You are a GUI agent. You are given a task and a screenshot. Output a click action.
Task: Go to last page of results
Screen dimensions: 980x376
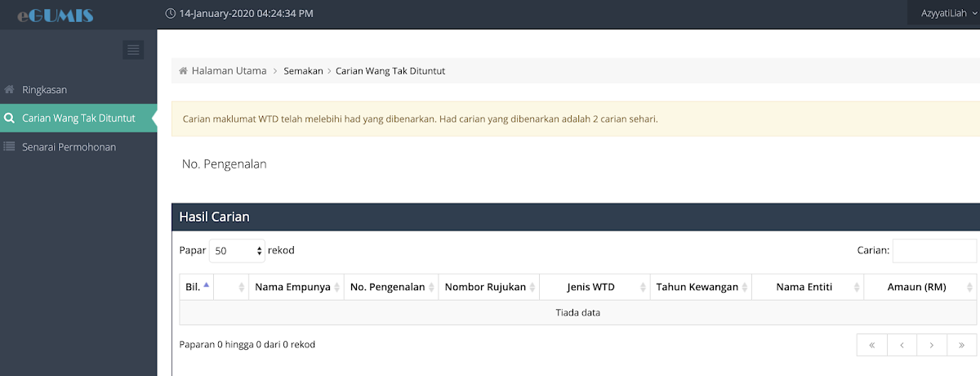pos(962,345)
